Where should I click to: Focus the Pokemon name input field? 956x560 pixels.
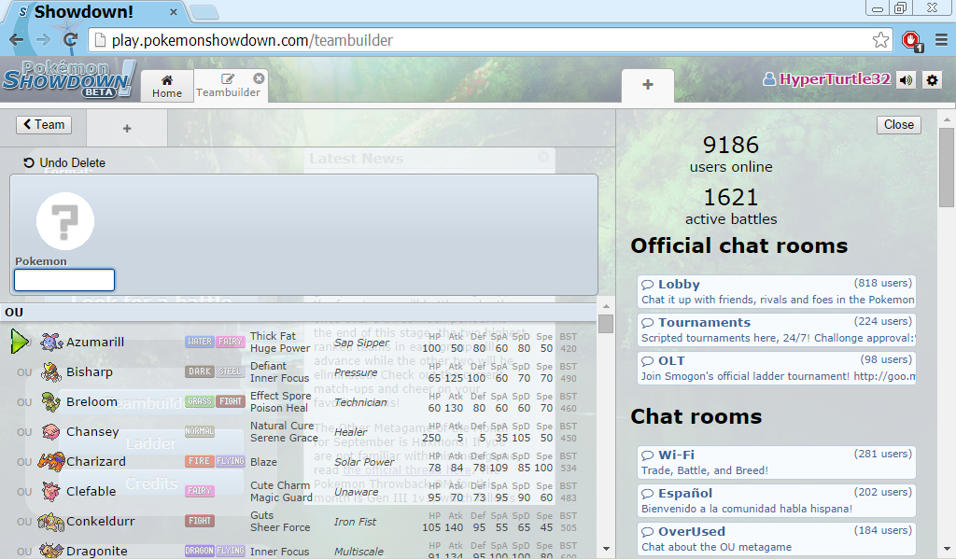coord(64,280)
